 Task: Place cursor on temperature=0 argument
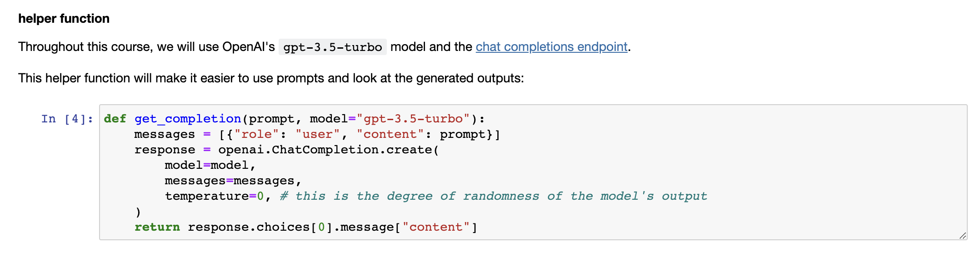[214, 197]
